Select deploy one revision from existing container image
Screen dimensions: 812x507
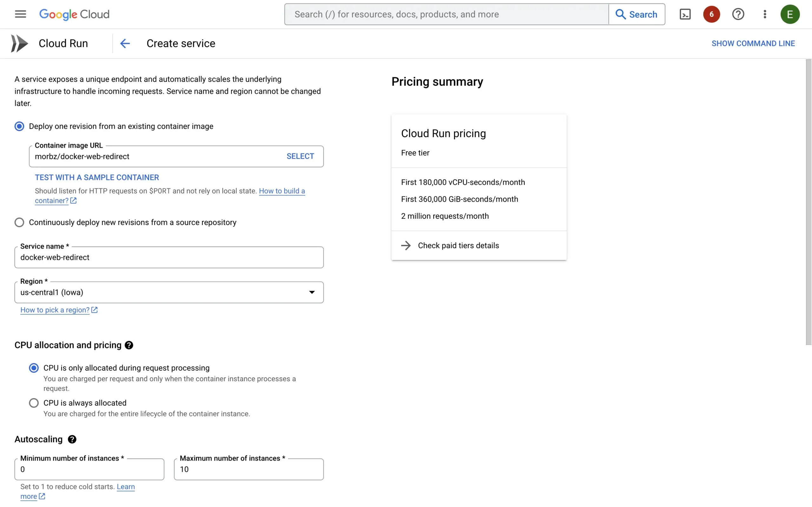tap(19, 126)
